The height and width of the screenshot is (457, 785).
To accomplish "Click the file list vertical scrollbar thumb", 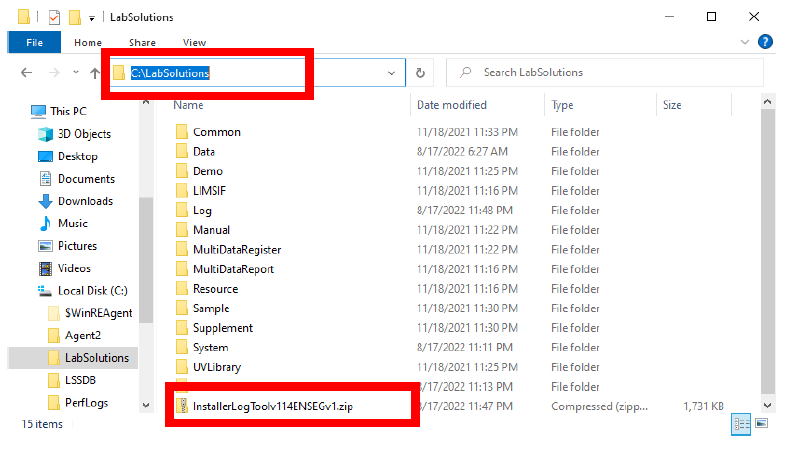I will 767,252.
